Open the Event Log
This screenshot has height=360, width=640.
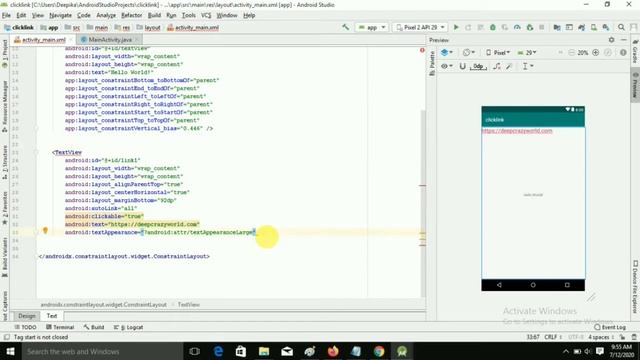click(x=610, y=327)
